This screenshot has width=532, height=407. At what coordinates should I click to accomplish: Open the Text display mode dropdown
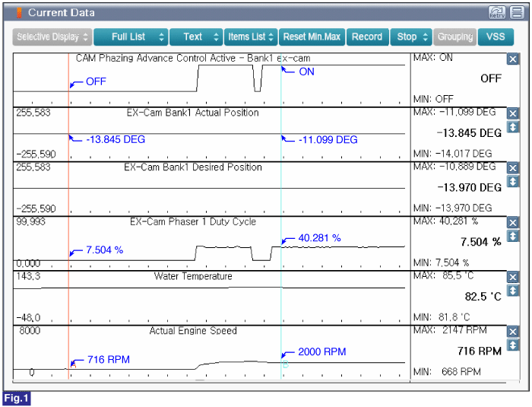[x=196, y=37]
